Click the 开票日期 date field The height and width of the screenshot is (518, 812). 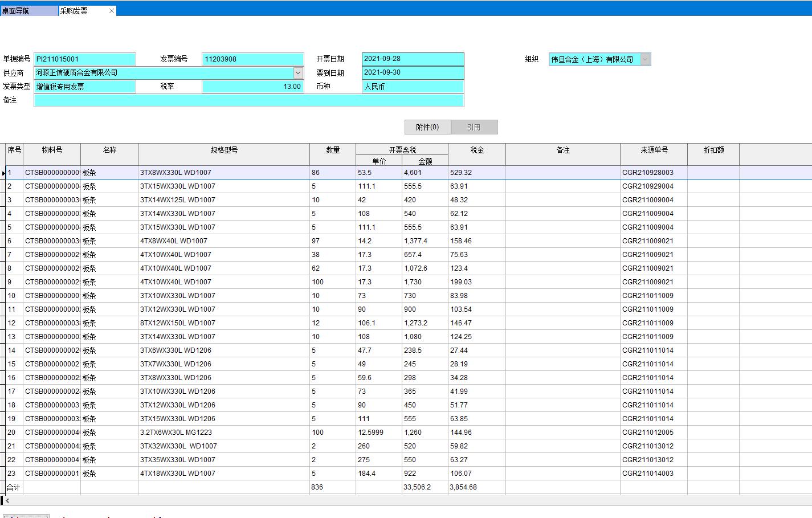tap(413, 59)
